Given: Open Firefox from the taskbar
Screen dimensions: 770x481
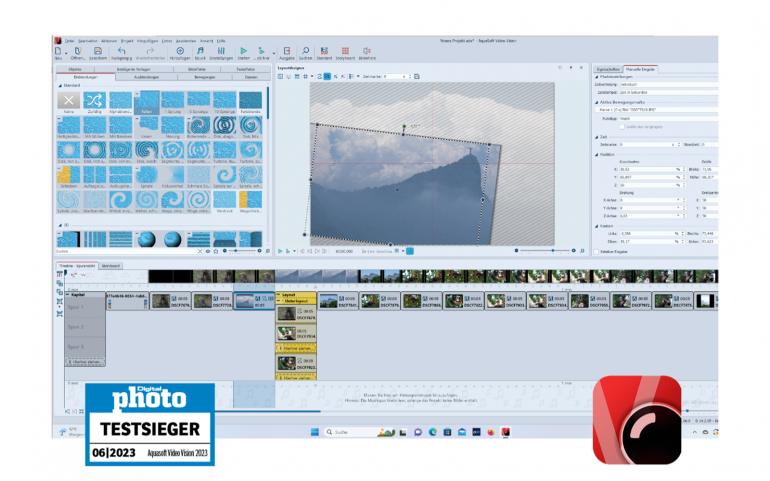Looking at the screenshot, I should 491,432.
